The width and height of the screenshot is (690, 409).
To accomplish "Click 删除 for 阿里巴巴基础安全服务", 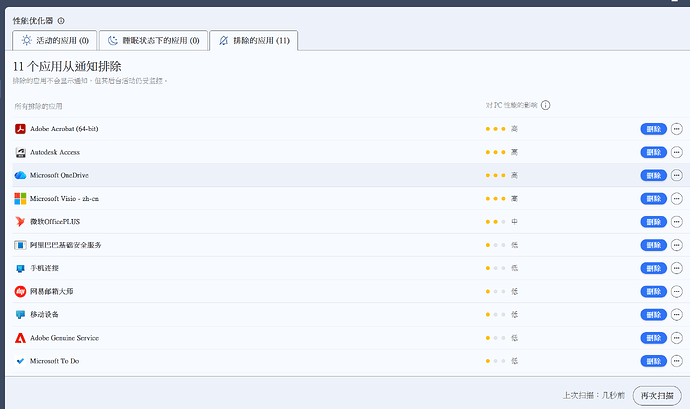I will pyautogui.click(x=653, y=245).
